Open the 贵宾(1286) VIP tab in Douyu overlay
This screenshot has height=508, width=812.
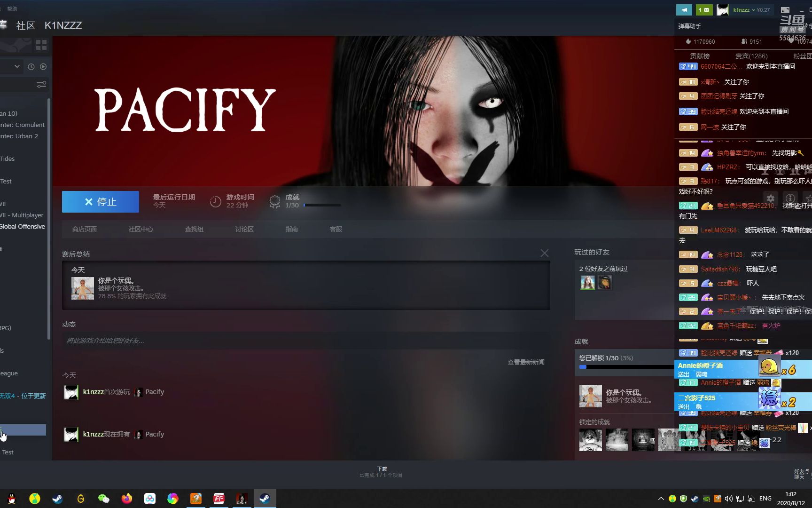(751, 56)
